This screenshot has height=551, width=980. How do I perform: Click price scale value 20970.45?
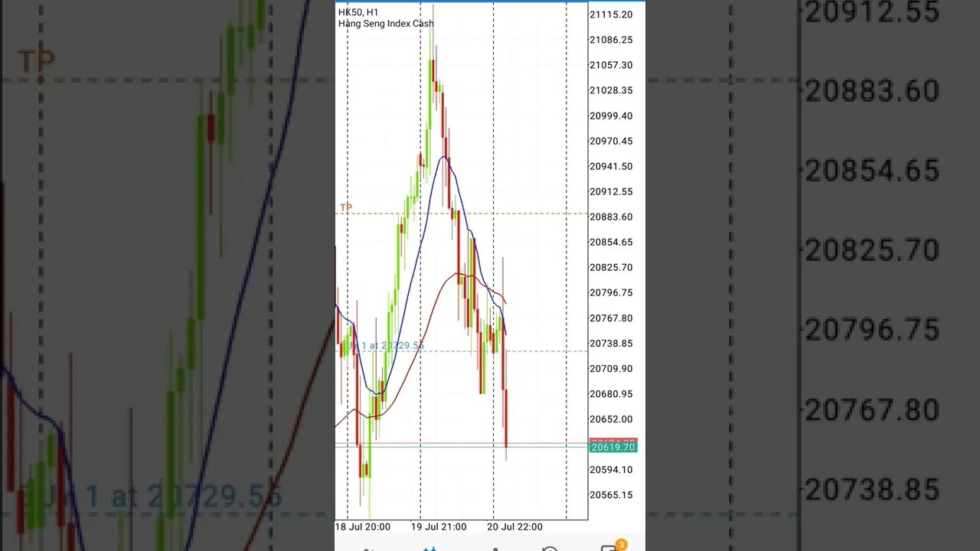tap(611, 141)
